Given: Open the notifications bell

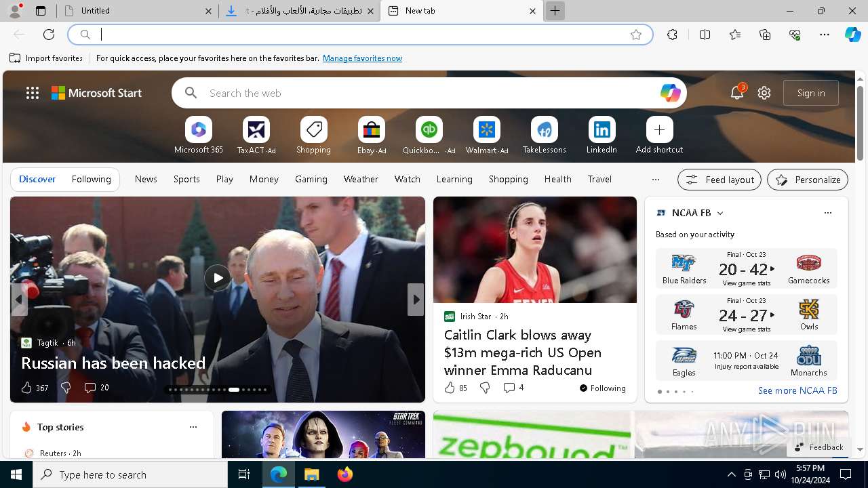Looking at the screenshot, I should click(x=737, y=93).
